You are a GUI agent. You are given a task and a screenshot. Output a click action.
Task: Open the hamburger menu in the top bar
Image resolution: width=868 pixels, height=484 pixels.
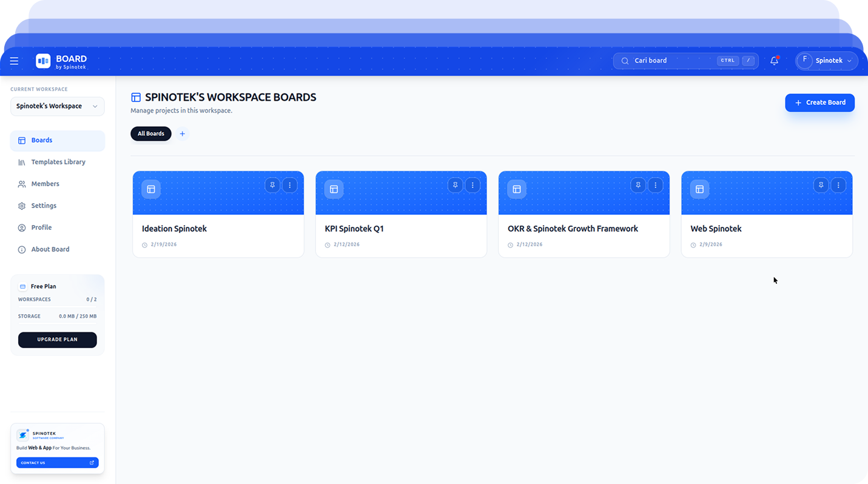pyautogui.click(x=14, y=61)
